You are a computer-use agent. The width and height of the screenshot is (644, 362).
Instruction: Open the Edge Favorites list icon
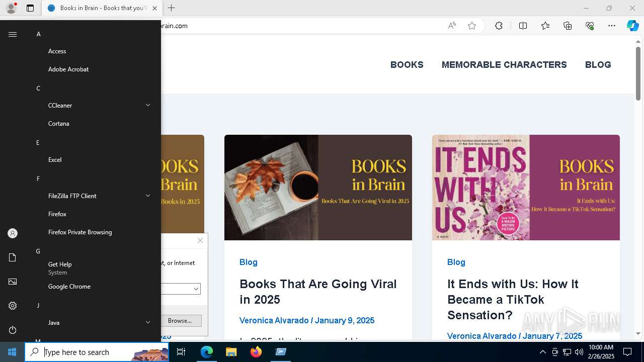tap(545, 26)
